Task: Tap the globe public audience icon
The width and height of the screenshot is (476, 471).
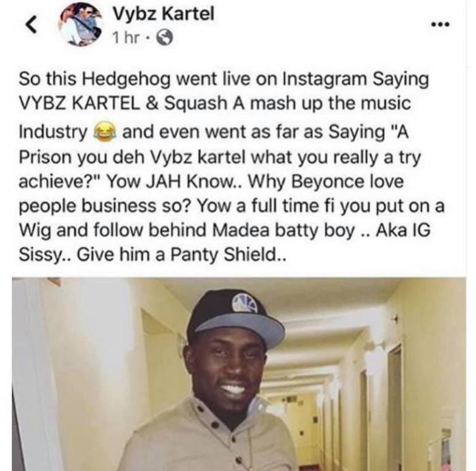Action: click(x=165, y=38)
